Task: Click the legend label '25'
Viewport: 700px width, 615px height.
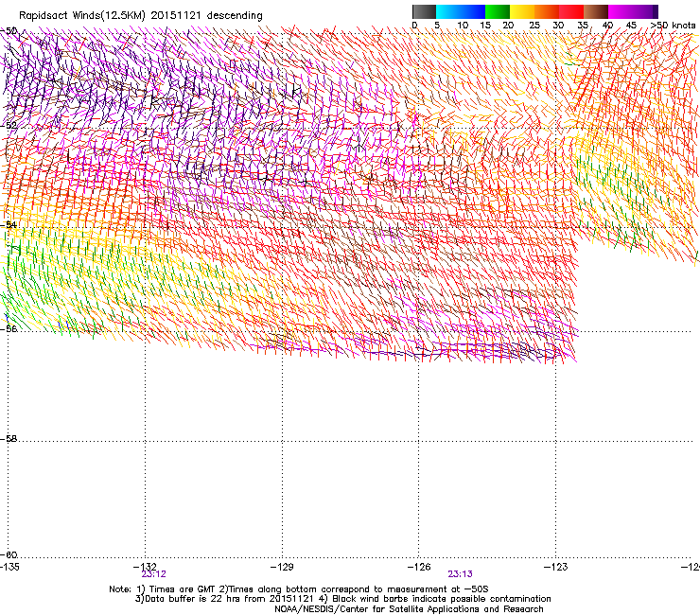Action: coord(534,26)
